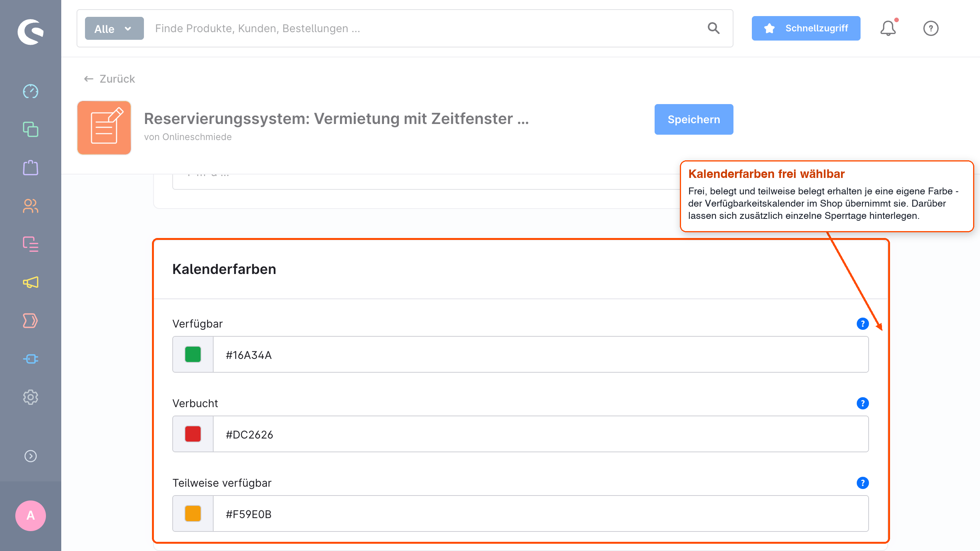Open the Schnellzugriff quick access button

click(806, 28)
